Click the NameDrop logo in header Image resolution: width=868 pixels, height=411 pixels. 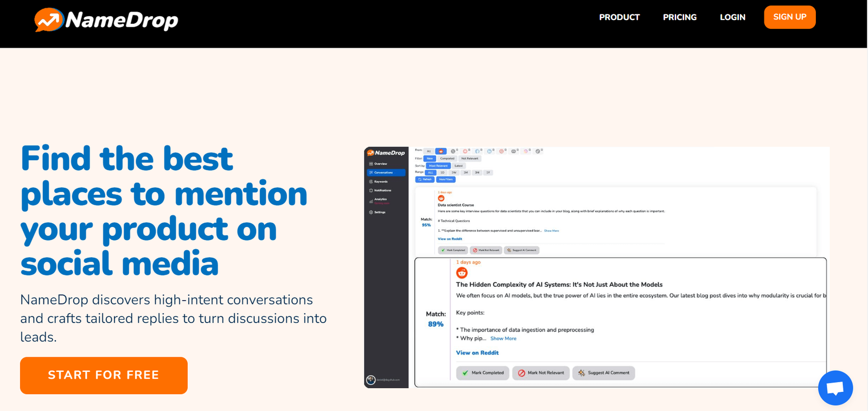point(106,20)
